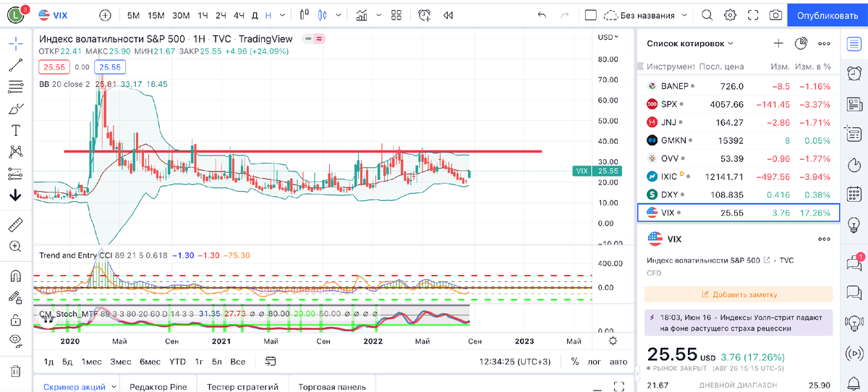Select the trend line drawing tool

pyautogui.click(x=15, y=65)
